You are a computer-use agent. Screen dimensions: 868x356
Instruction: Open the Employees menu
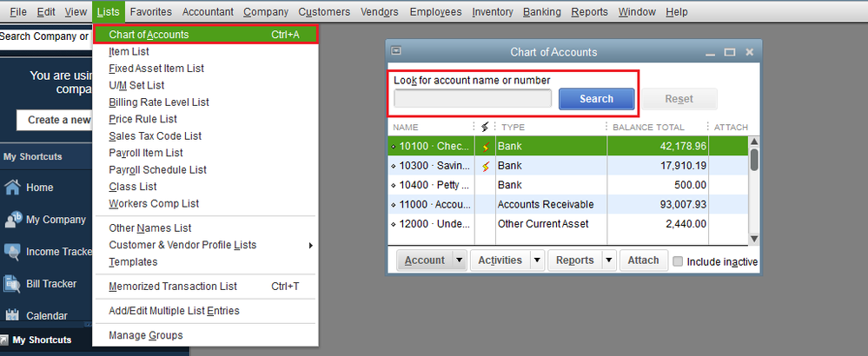tap(435, 11)
